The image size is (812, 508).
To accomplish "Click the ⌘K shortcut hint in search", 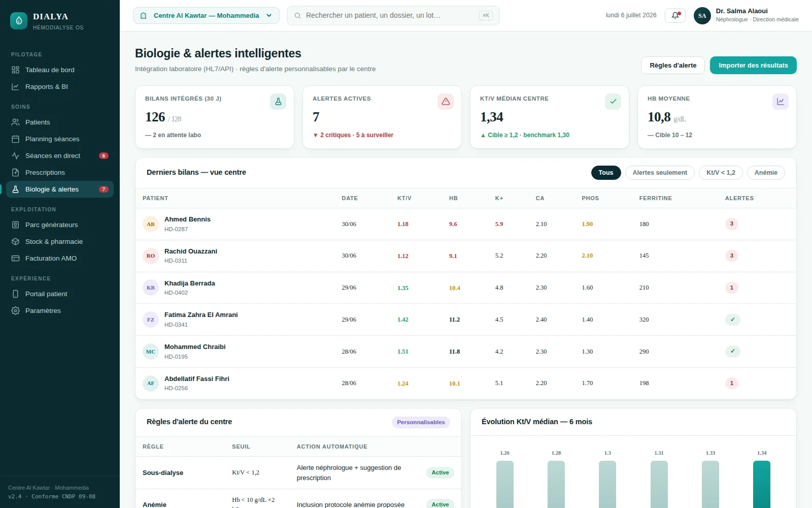I will click(x=486, y=16).
